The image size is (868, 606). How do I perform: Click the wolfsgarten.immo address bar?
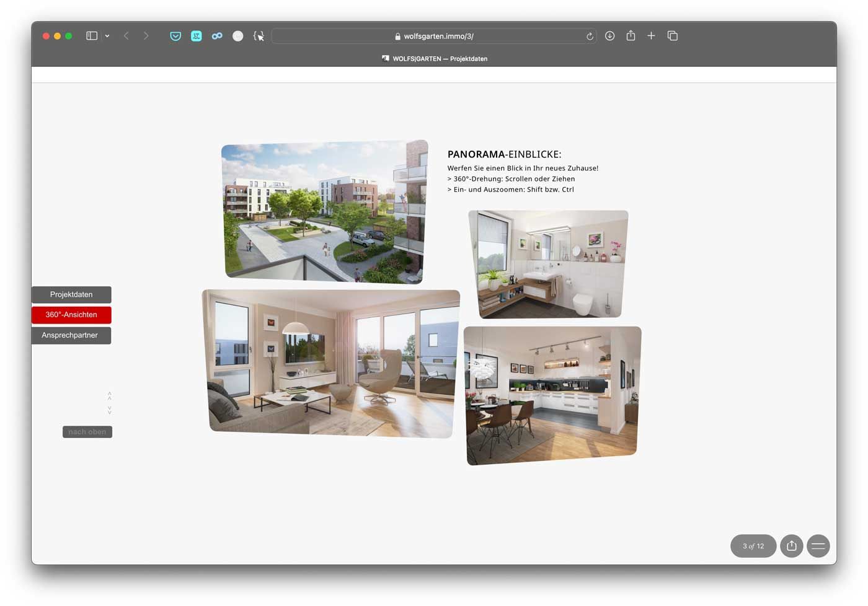(434, 37)
